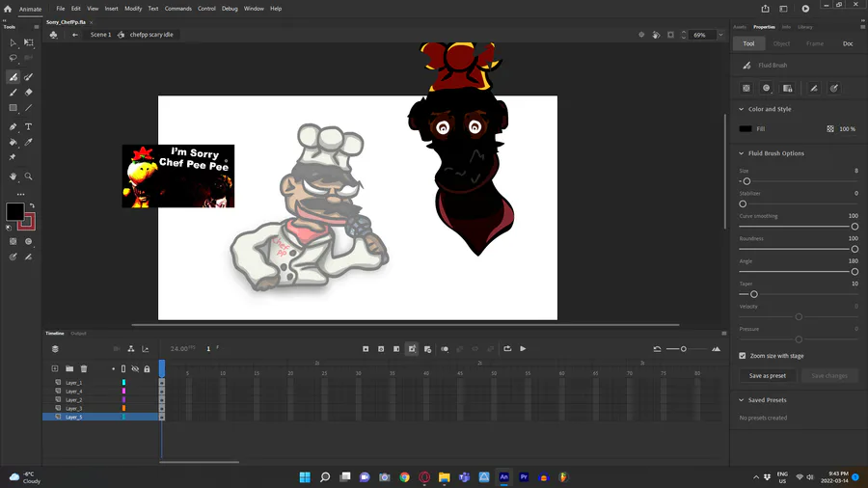Select the Doc properties button
Image resolution: width=868 pixels, height=488 pixels.
(848, 43)
